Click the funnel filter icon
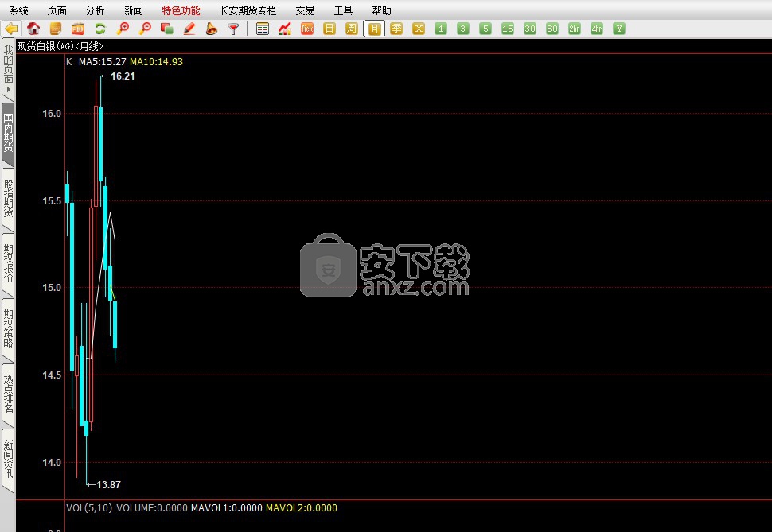This screenshot has height=532, width=772. [x=233, y=29]
